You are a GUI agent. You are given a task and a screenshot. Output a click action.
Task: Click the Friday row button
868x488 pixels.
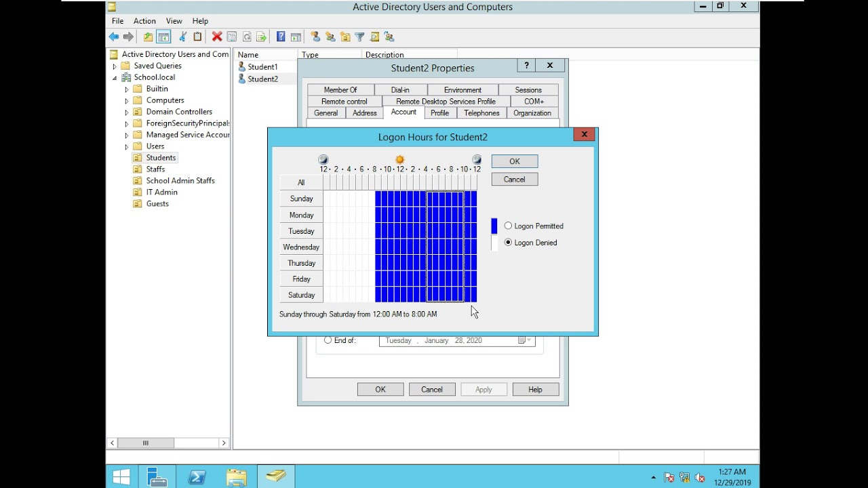(301, 279)
